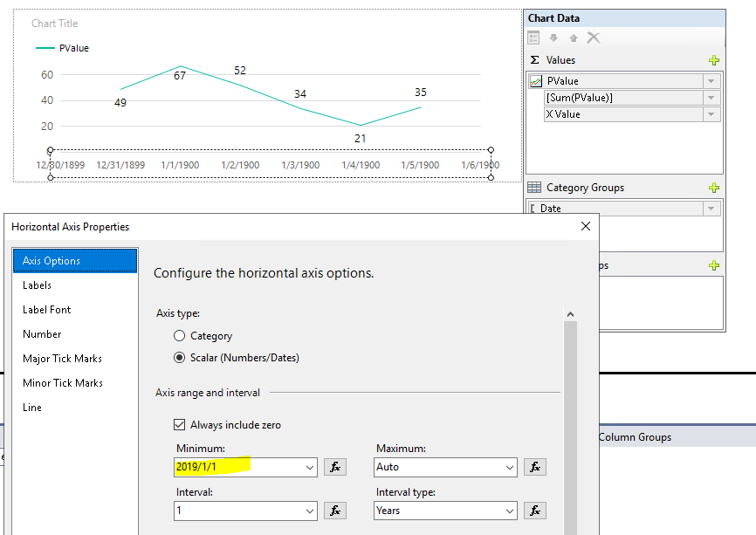The image size is (756, 535).
Task: Click the Chart Data panel header
Action: pyautogui.click(x=625, y=18)
